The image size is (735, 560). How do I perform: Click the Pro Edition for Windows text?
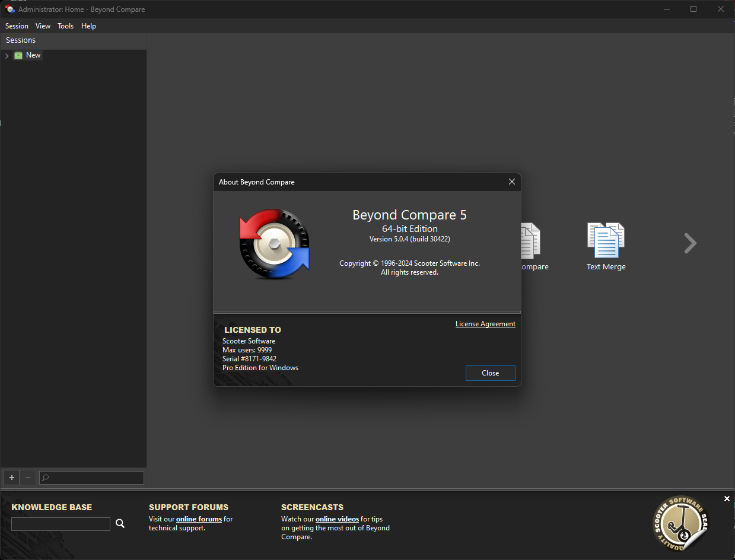(260, 368)
